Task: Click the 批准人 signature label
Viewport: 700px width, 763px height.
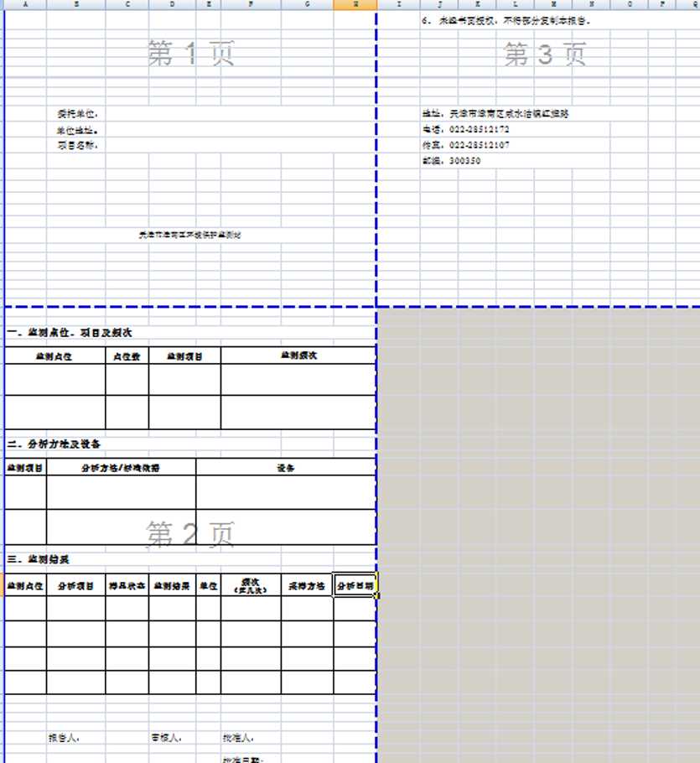Action: 238,738
